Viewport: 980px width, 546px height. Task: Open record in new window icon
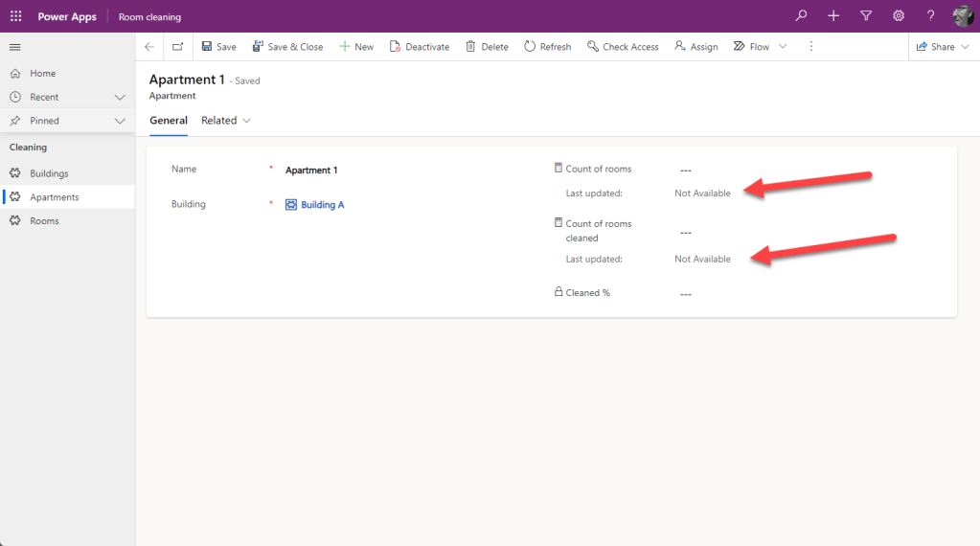tap(178, 47)
